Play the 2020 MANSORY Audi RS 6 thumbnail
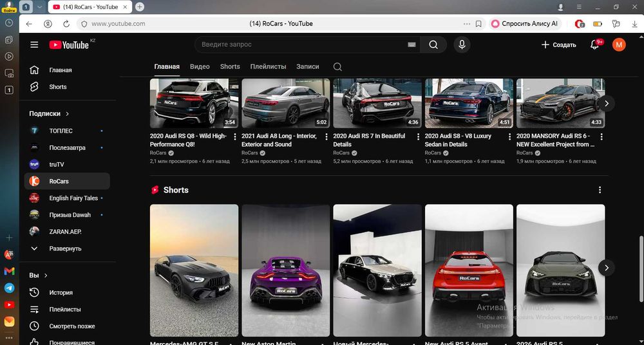The image size is (644, 345). click(x=561, y=104)
